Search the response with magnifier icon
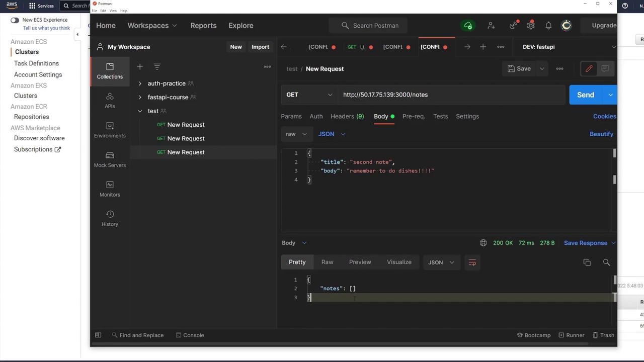This screenshot has height=362, width=644. coord(606,262)
